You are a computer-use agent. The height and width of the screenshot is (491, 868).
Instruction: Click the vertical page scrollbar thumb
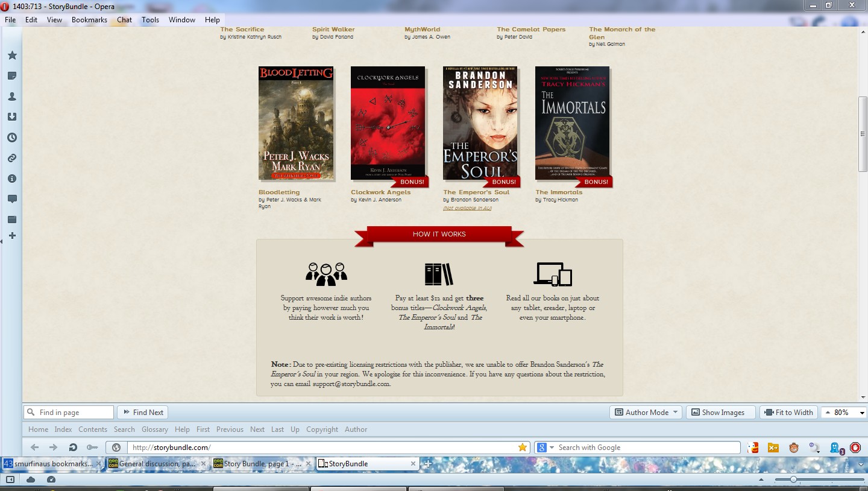pyautogui.click(x=863, y=134)
